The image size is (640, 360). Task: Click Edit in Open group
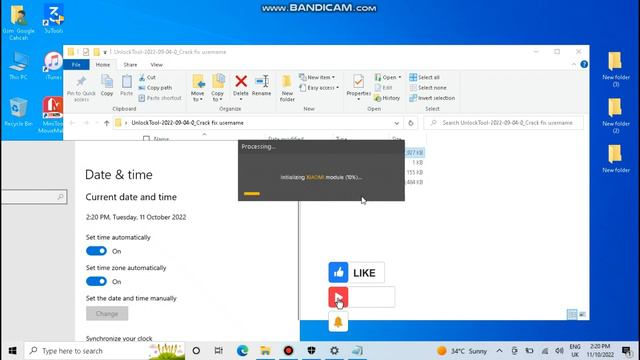tap(383, 88)
